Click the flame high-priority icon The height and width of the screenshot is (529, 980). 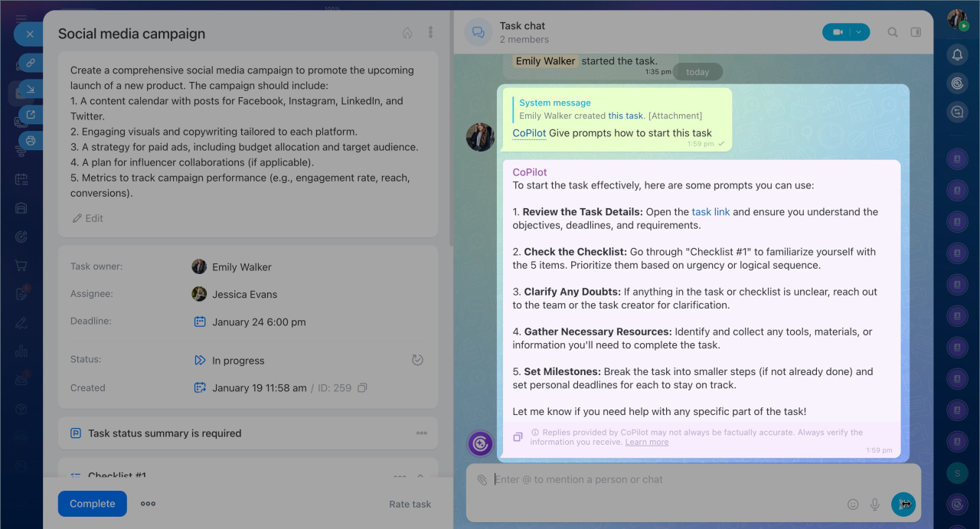407,33
